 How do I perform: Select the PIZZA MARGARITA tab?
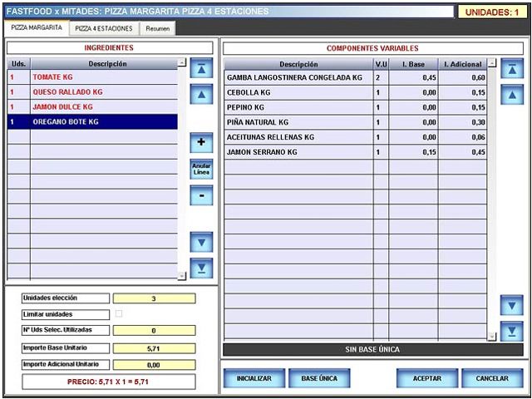[x=37, y=27]
